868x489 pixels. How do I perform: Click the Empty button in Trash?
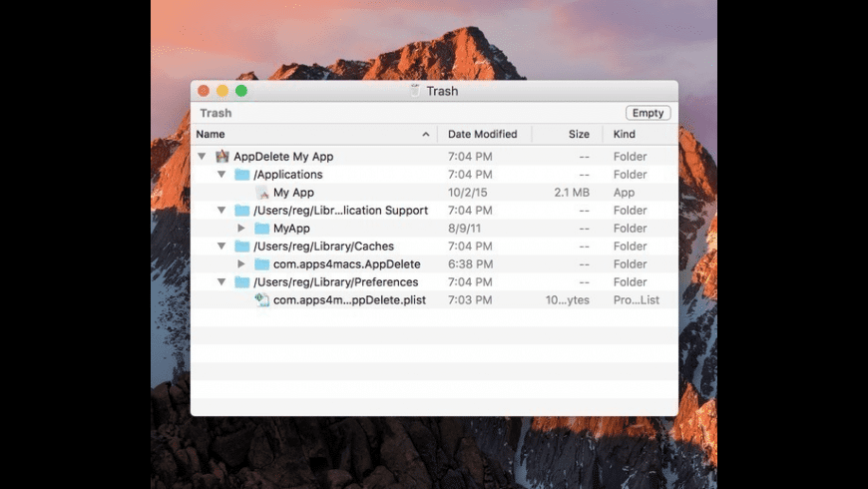(648, 113)
